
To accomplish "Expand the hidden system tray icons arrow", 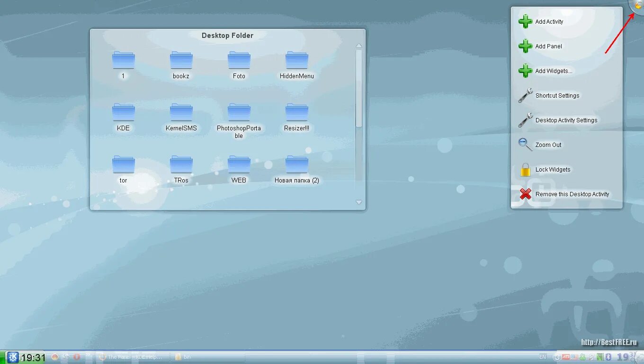I will (557, 357).
